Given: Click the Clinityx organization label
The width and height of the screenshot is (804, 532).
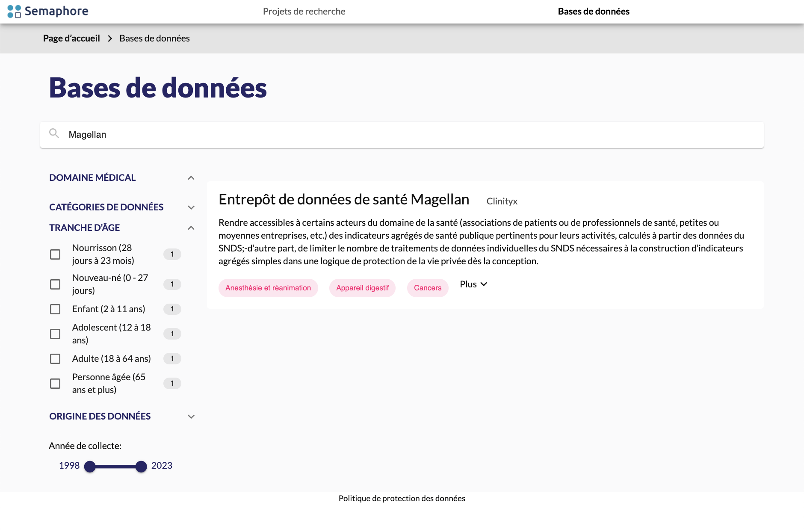Looking at the screenshot, I should 502,201.
